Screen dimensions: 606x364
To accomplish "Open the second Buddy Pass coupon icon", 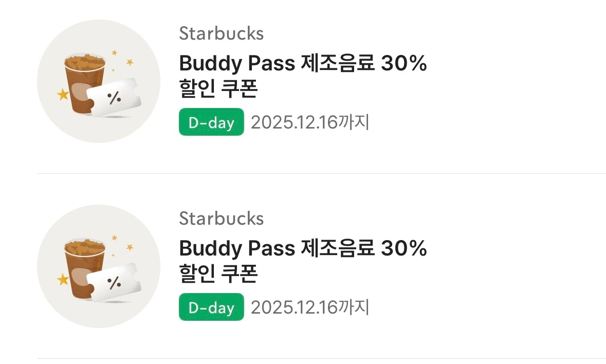I will (99, 266).
